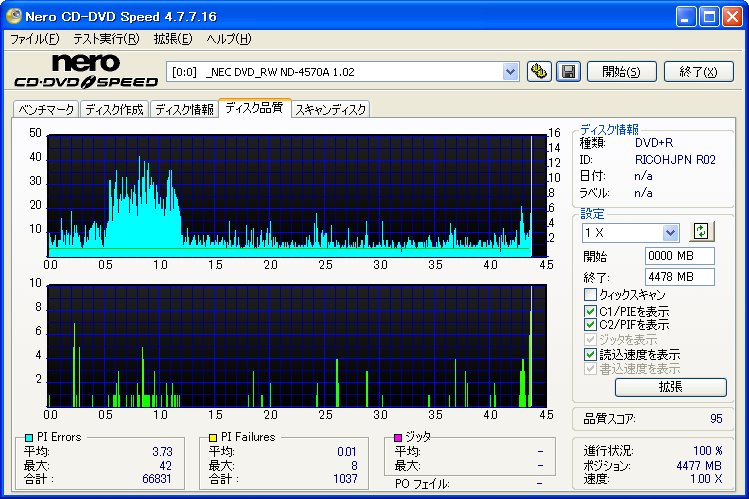Click the drive options icon
Screen dimensions: 749x499
tap(539, 72)
